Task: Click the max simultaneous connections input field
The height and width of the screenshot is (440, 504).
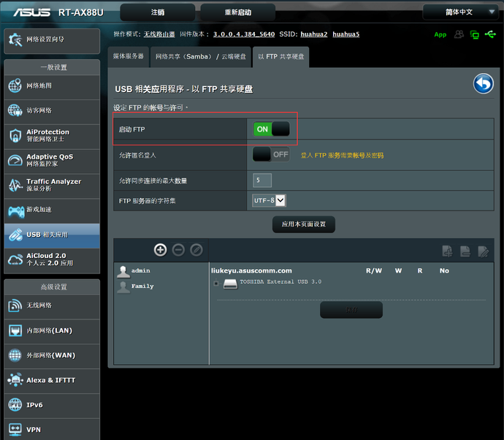Action: (262, 181)
